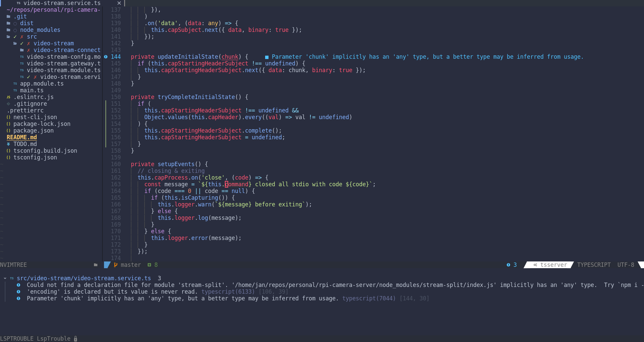Click the TYPESCRIPT filetype label
The height and width of the screenshot is (342, 644).
pos(594,265)
